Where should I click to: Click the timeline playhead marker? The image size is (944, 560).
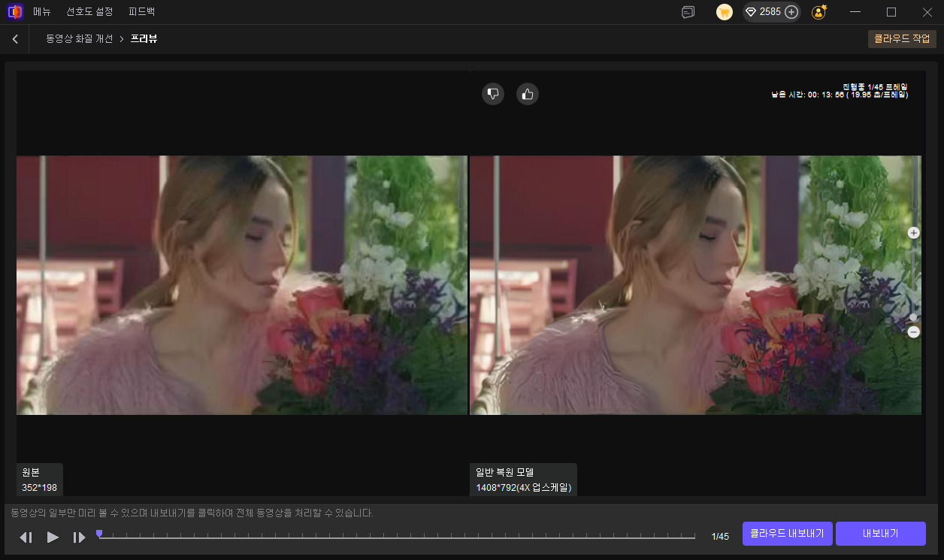point(99,534)
